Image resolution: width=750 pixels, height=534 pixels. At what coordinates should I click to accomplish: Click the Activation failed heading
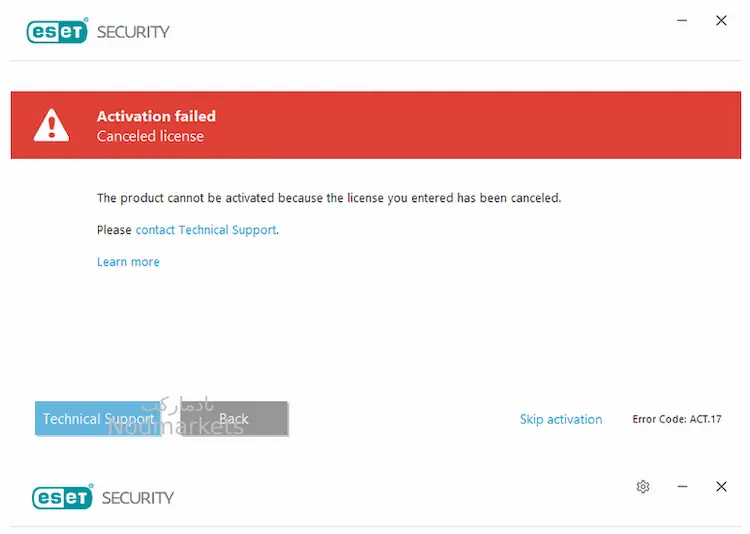tap(156, 116)
